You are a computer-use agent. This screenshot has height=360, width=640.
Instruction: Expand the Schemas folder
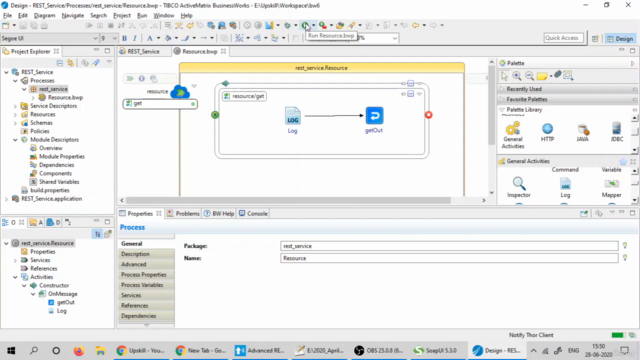[x=16, y=123]
